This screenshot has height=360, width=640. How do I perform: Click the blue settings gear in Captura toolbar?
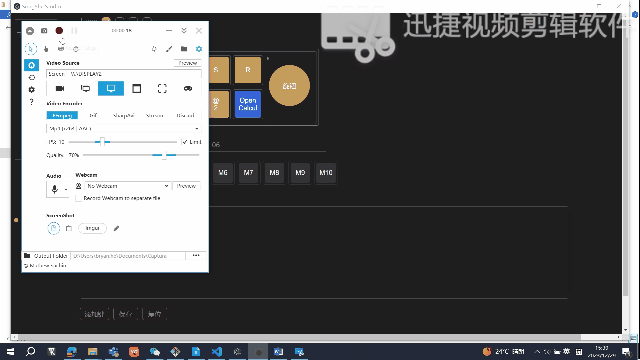(199, 49)
